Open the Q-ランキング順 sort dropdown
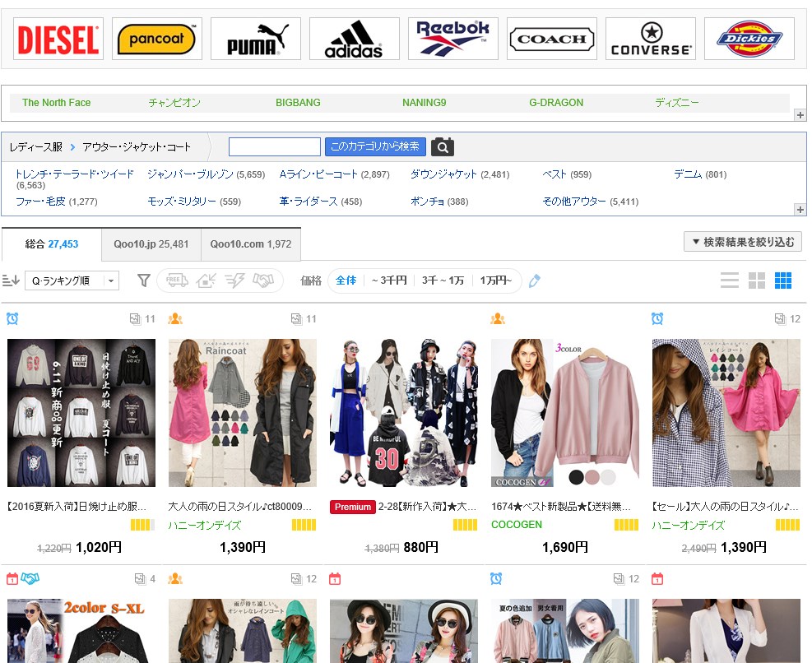Screen dimensions: 812x663 [72, 280]
